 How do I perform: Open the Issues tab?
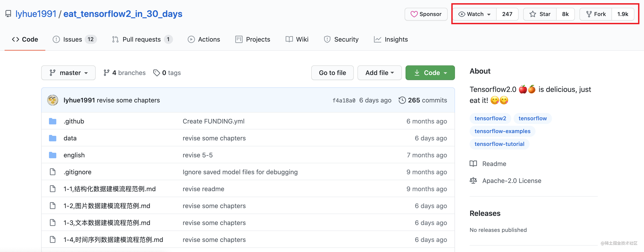(75, 40)
